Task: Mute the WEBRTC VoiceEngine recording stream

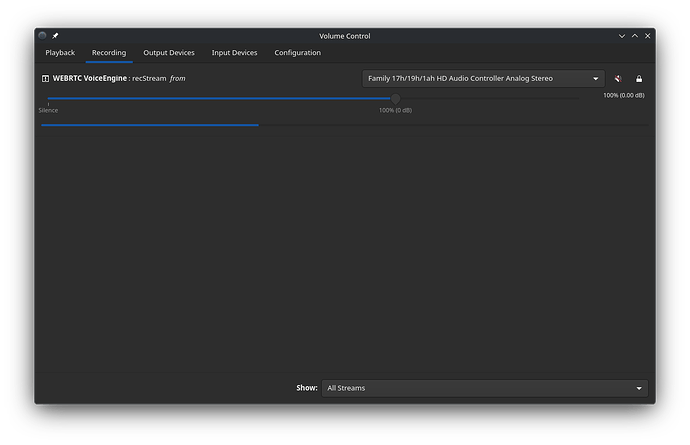Action: coord(619,78)
